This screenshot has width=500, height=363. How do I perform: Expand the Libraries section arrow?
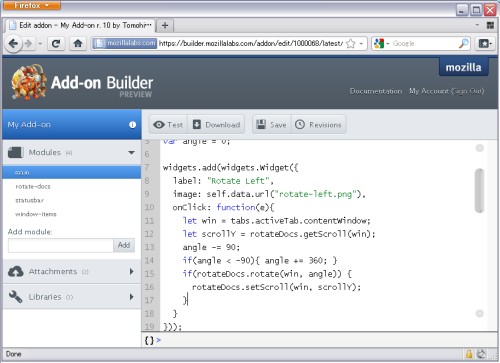(132, 297)
